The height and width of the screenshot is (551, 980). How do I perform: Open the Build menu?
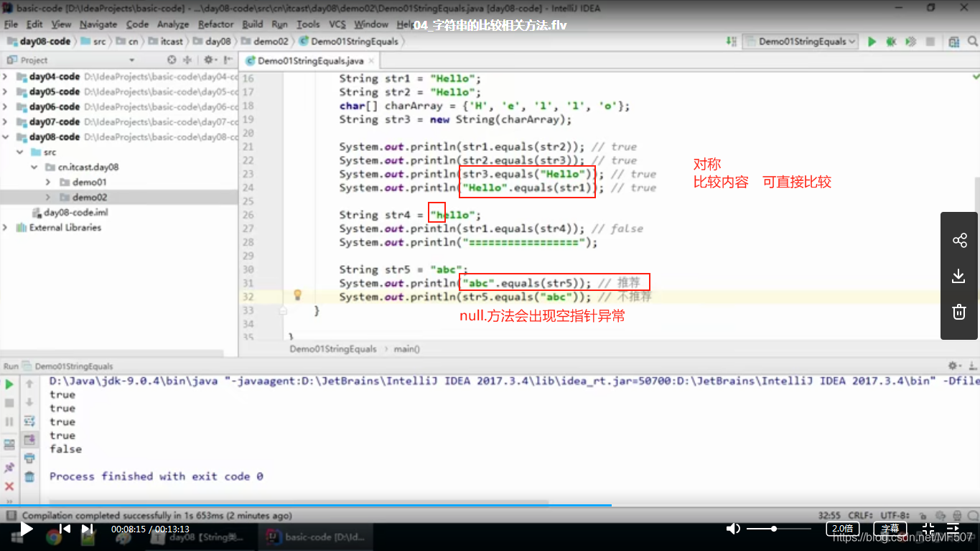coord(253,24)
